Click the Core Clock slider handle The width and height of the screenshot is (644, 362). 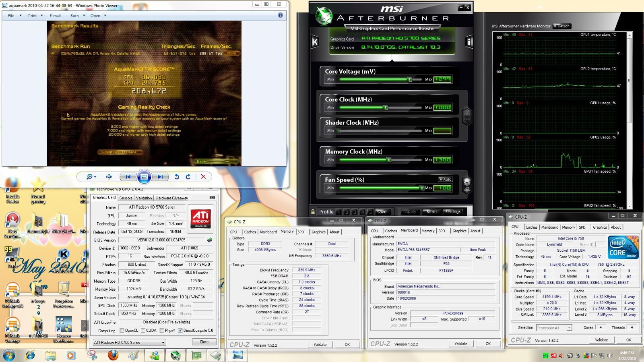[x=385, y=108]
